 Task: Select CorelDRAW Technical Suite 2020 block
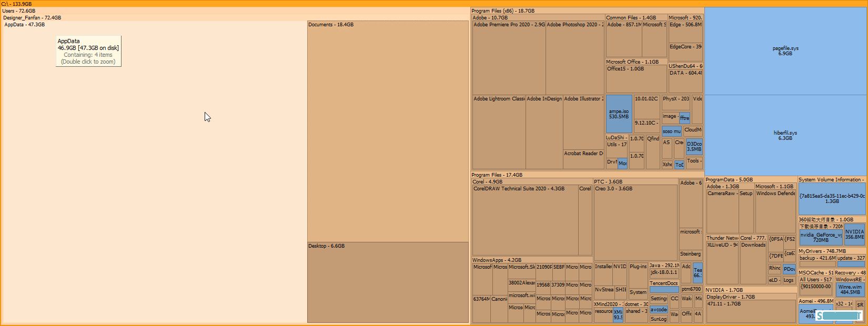525,220
